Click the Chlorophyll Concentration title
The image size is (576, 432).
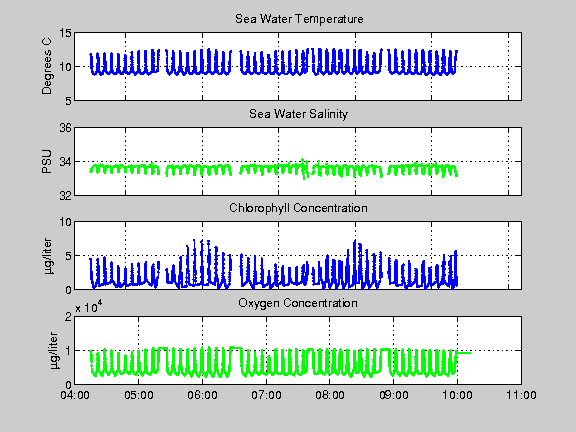tap(298, 208)
